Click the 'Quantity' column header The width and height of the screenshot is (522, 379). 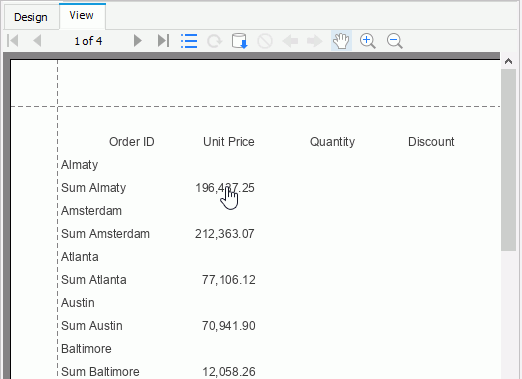332,142
